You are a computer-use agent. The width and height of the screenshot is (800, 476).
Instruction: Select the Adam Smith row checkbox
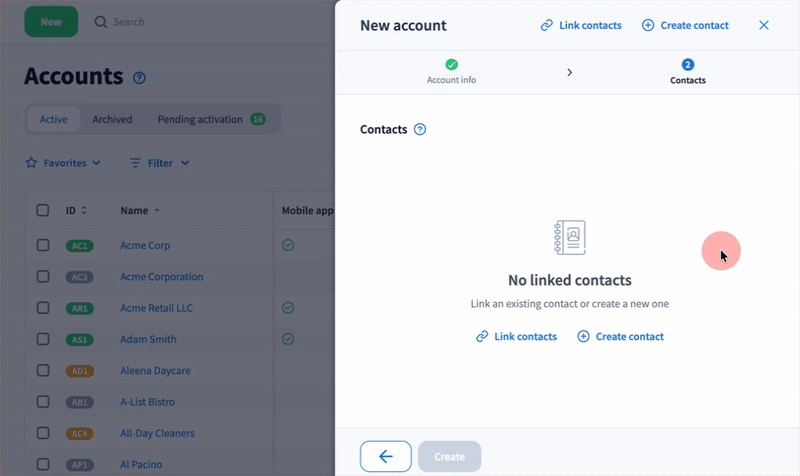click(x=43, y=339)
